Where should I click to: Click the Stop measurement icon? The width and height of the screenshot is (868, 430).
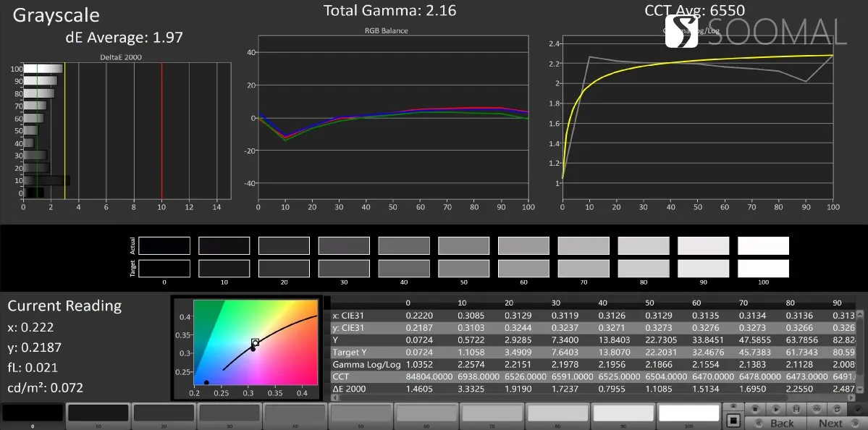[755, 410]
